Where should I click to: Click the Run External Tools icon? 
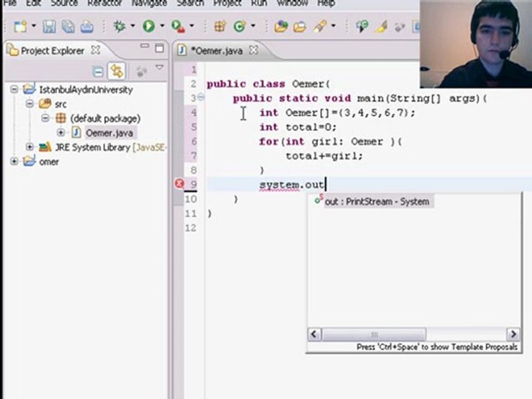[178, 26]
